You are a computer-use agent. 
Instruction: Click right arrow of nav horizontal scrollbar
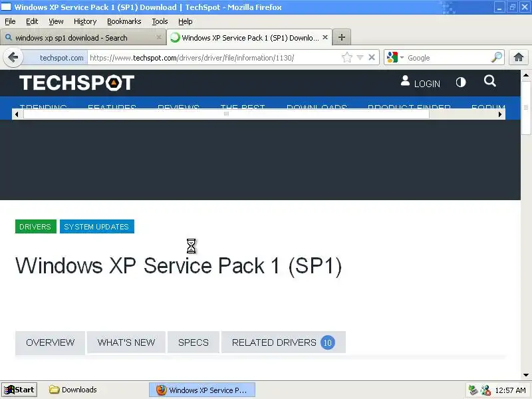[500, 114]
